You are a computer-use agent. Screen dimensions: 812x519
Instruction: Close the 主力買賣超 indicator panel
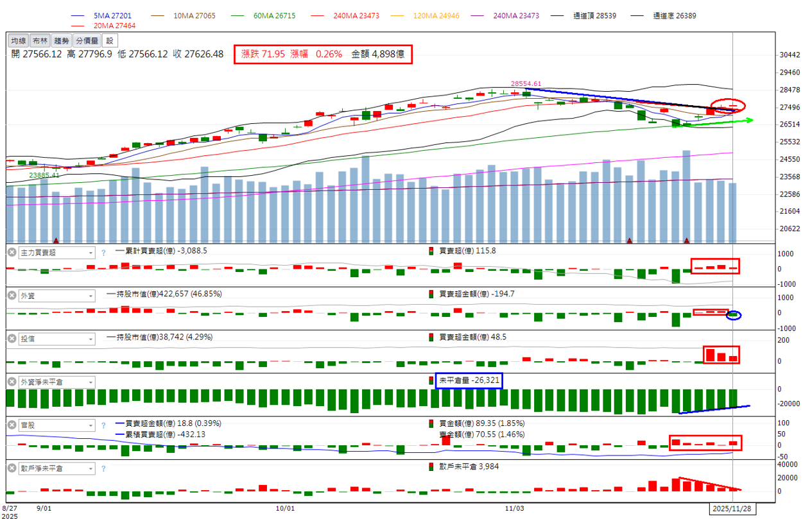point(12,253)
